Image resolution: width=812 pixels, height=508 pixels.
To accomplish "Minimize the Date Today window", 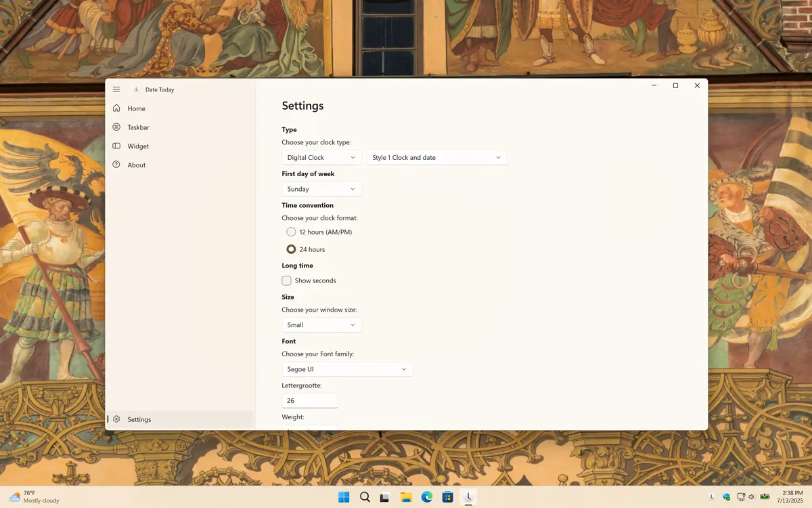I will coord(654,85).
